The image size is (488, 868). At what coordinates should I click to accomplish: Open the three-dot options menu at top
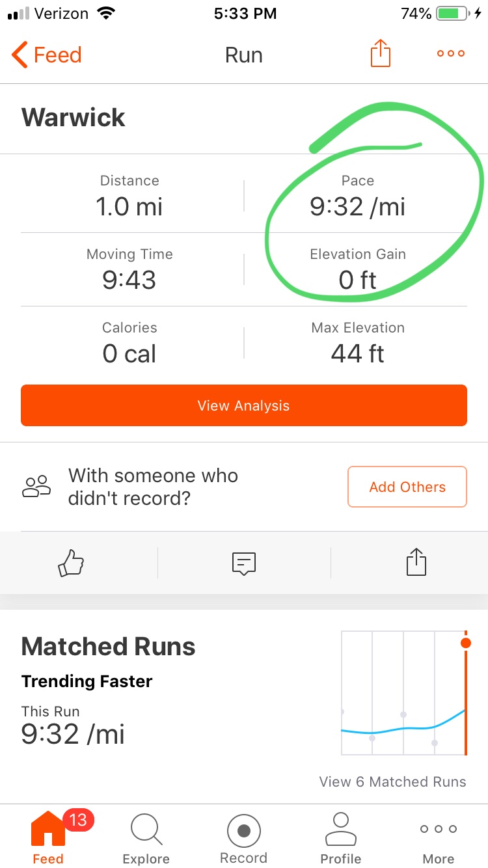(x=451, y=54)
